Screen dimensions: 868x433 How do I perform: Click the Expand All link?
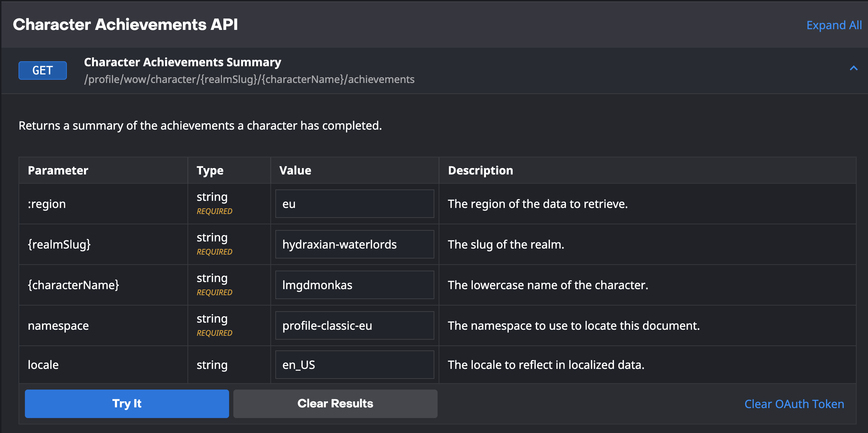pos(834,25)
